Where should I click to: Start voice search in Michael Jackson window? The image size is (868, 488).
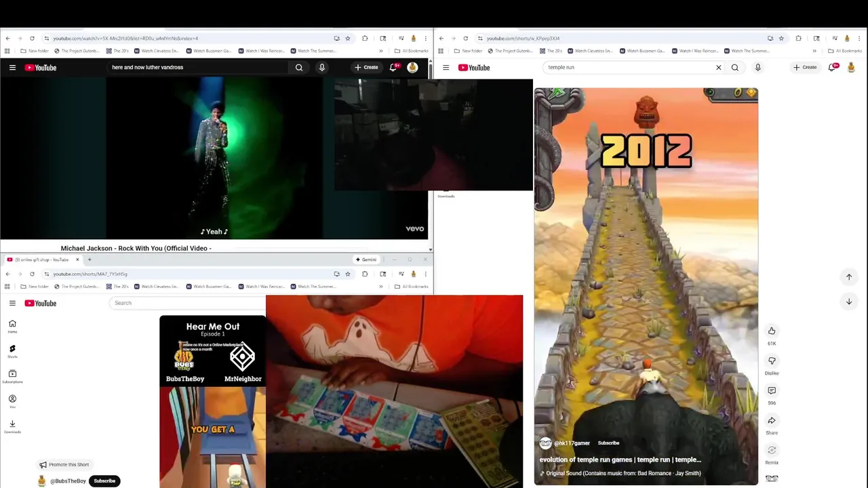click(322, 67)
